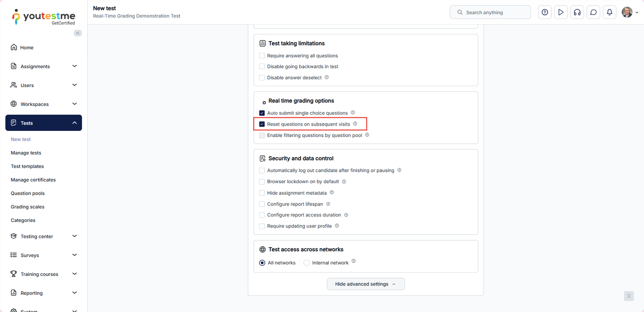The image size is (644, 312).
Task: Enable Require answering all questions checkbox
Action: click(262, 56)
